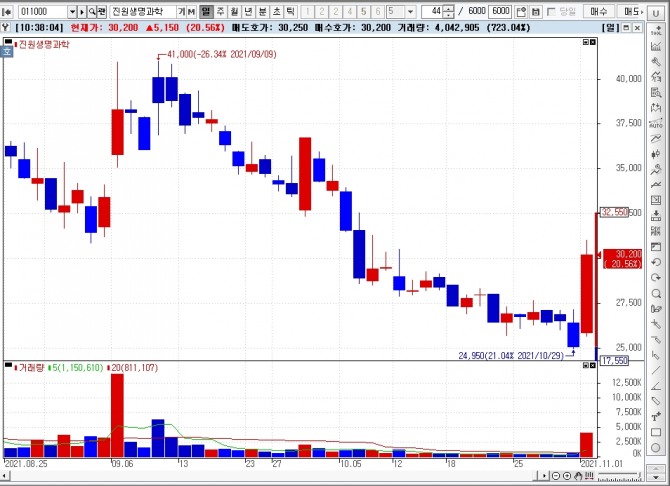This screenshot has width=670, height=486.
Task: Click the download-to-tray icon in the sidebar
Action: point(656,216)
